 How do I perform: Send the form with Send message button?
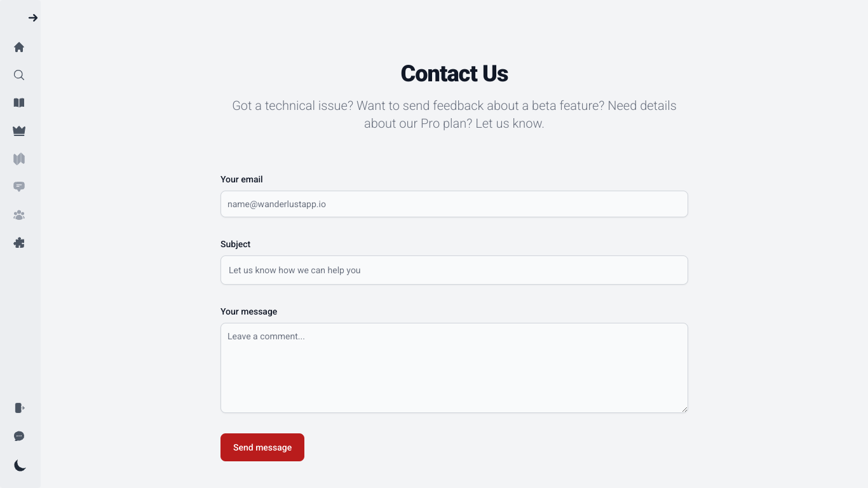(262, 447)
